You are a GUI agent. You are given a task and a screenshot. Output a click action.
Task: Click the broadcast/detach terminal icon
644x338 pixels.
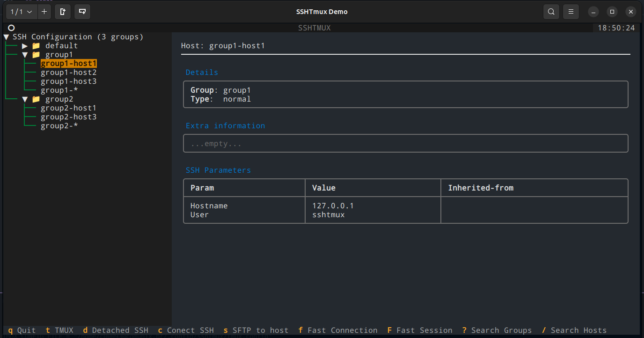(x=82, y=12)
